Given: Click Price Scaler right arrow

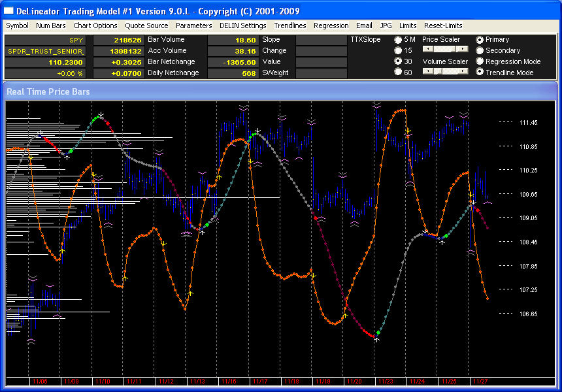Looking at the screenshot, I should tap(463, 49).
